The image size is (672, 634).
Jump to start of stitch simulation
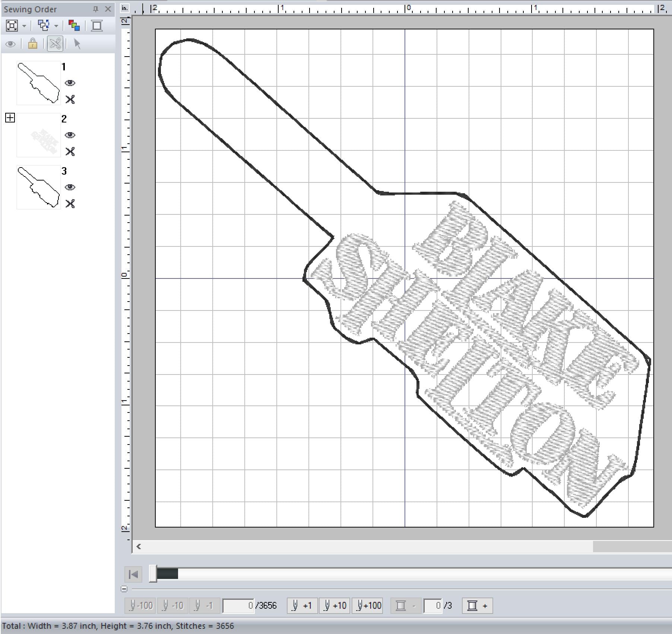[133, 574]
